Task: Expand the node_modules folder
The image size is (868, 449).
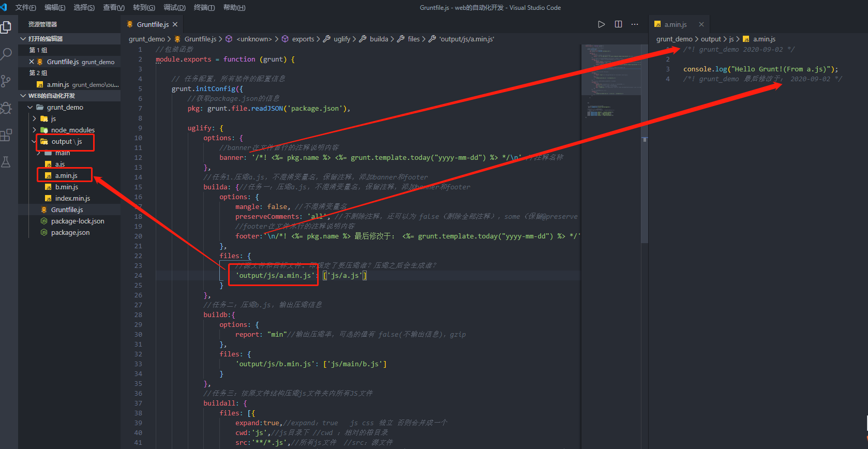Action: click(69, 130)
